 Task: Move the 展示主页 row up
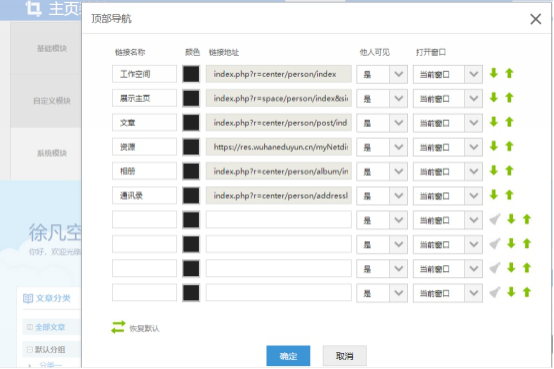(x=509, y=98)
